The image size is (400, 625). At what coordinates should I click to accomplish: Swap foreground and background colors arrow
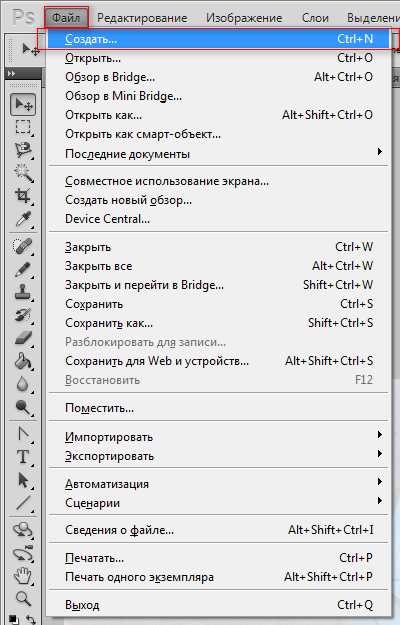click(x=30, y=619)
